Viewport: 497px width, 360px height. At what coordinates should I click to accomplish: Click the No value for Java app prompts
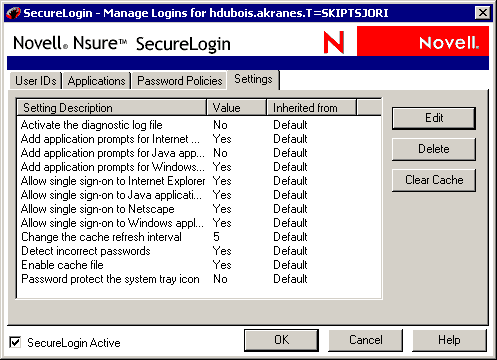pyautogui.click(x=220, y=153)
